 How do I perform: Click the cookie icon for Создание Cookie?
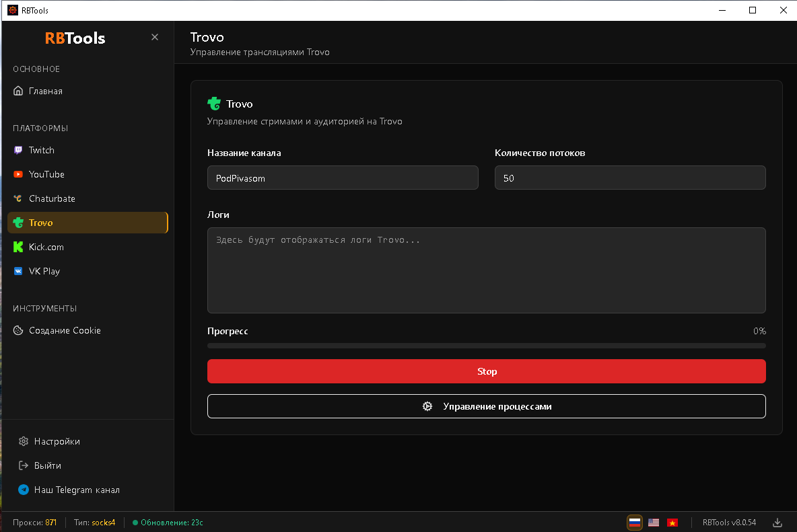[x=18, y=330]
